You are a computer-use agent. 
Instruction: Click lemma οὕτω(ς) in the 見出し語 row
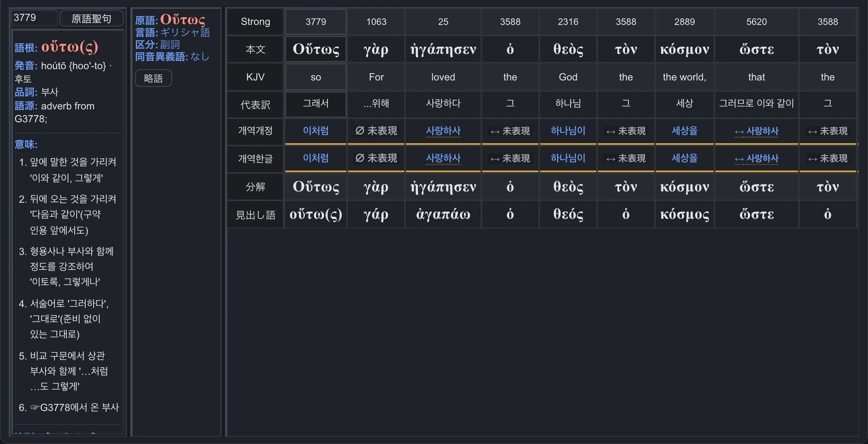pyautogui.click(x=316, y=214)
